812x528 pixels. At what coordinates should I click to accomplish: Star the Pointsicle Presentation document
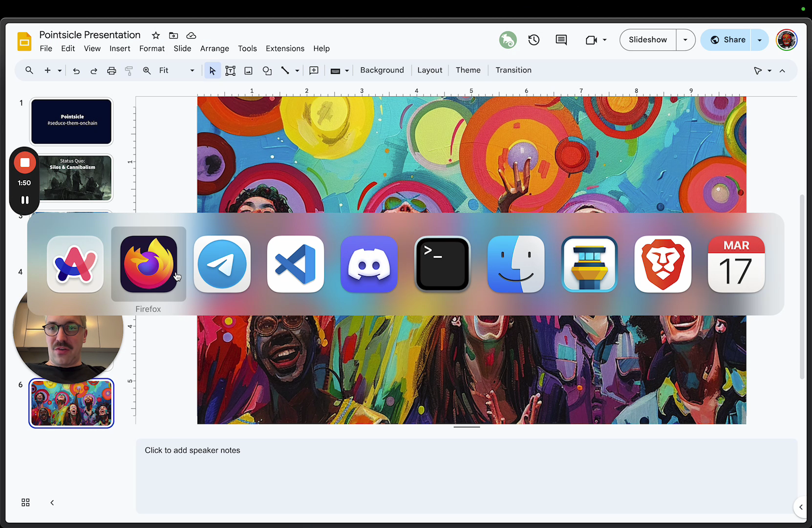[x=156, y=35]
